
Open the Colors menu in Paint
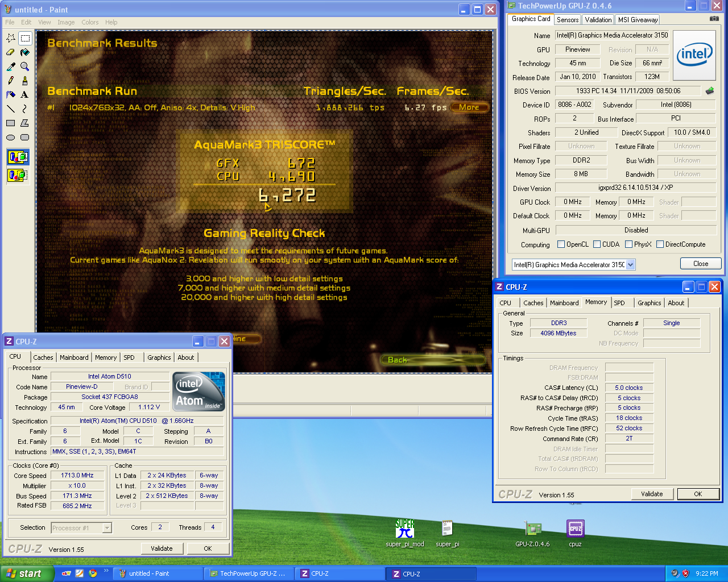point(90,22)
